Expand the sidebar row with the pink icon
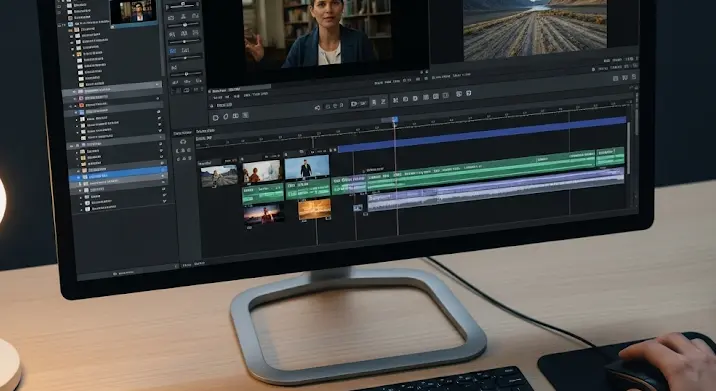This screenshot has height=391, width=716. [74, 98]
